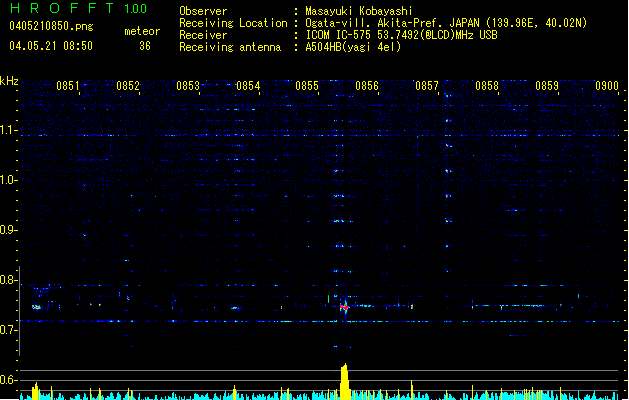Click the 0859 time marker

547,86
